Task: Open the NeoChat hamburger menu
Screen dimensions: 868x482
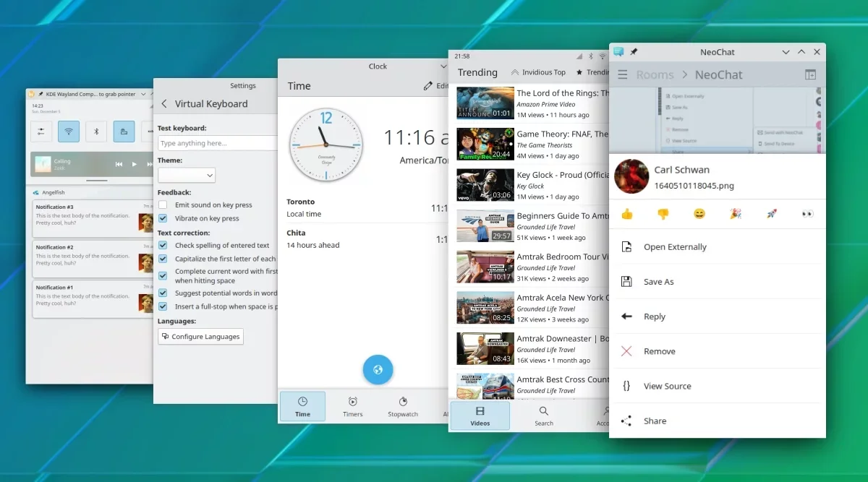Action: coord(622,74)
